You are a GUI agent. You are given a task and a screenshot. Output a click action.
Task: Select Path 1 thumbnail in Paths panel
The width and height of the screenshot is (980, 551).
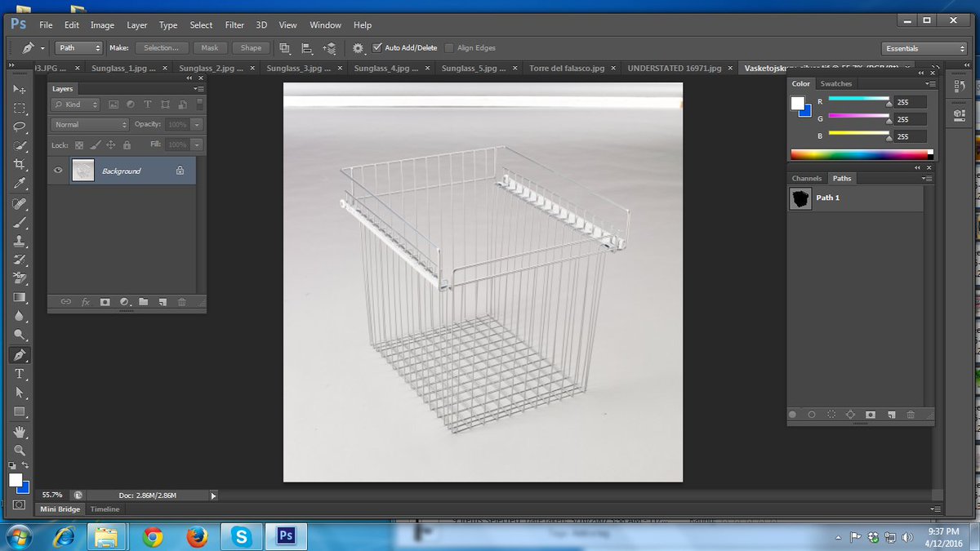pos(800,198)
